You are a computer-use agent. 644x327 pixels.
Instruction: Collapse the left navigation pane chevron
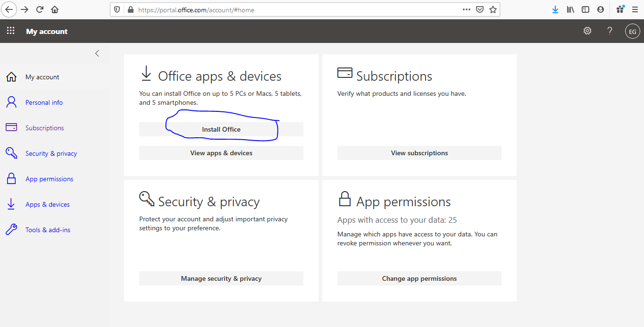pyautogui.click(x=97, y=53)
